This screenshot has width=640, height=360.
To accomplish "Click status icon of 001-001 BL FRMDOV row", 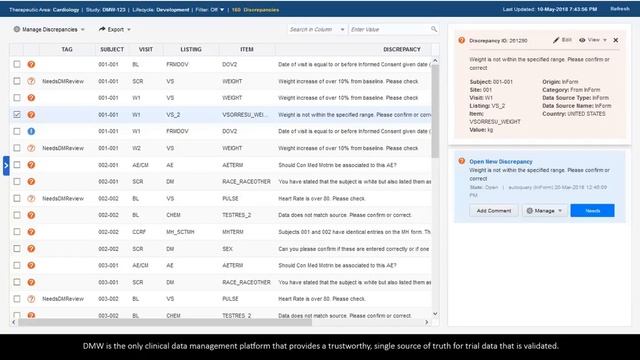I will pyautogui.click(x=31, y=64).
